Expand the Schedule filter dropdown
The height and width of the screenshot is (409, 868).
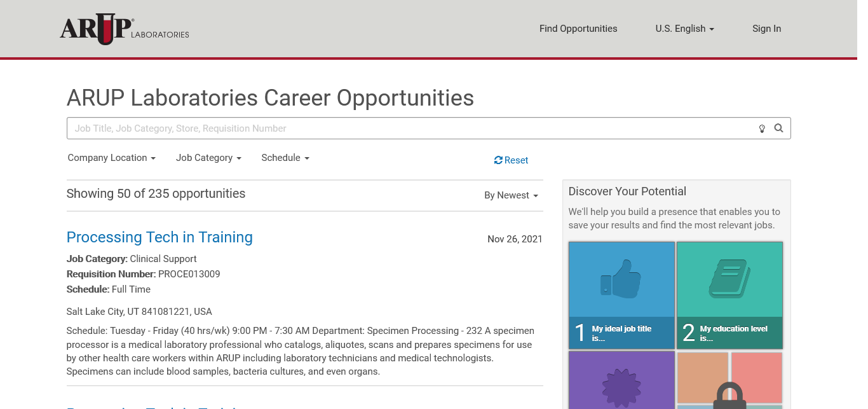pos(285,158)
